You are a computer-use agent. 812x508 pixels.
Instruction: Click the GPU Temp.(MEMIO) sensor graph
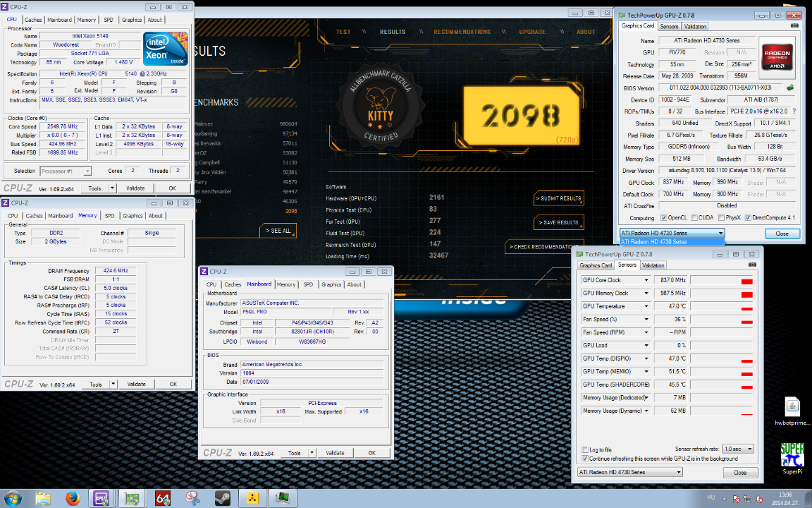[722, 371]
